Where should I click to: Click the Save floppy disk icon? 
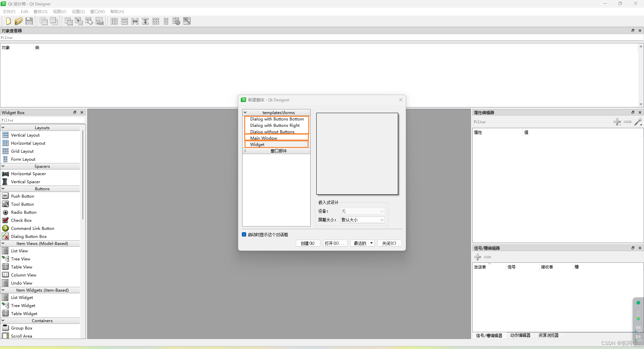(29, 21)
